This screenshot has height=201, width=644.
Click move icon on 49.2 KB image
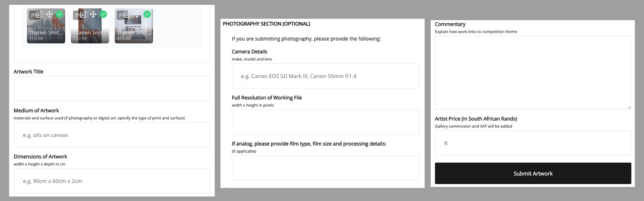tap(137, 15)
